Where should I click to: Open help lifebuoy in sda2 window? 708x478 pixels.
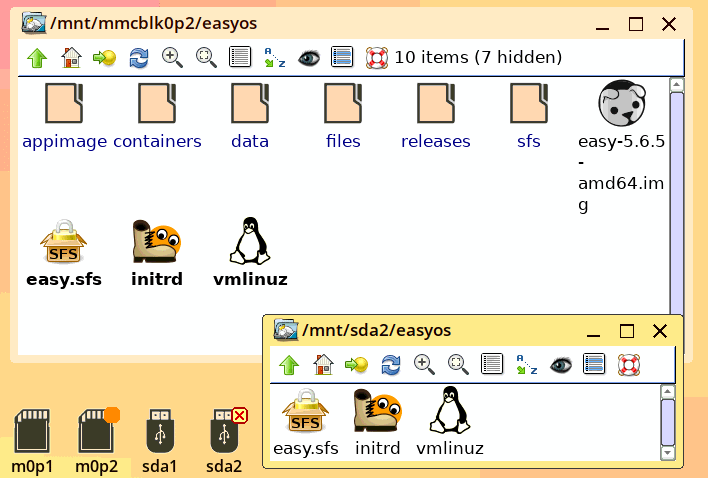coord(629,365)
